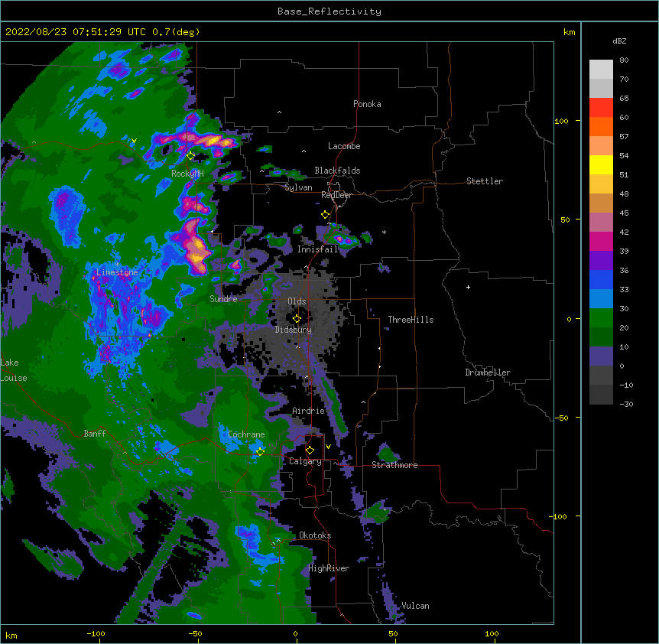Click the -30 value in the dBZ legend

click(x=626, y=405)
